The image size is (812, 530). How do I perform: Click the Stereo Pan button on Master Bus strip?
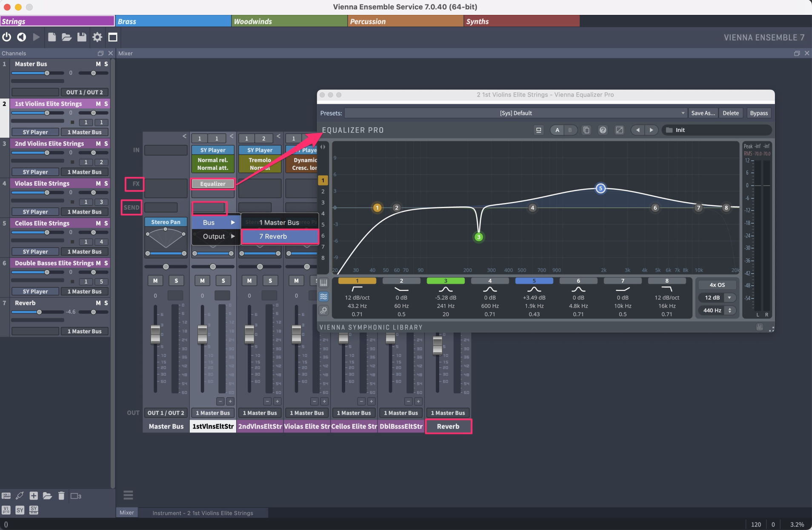(x=166, y=222)
